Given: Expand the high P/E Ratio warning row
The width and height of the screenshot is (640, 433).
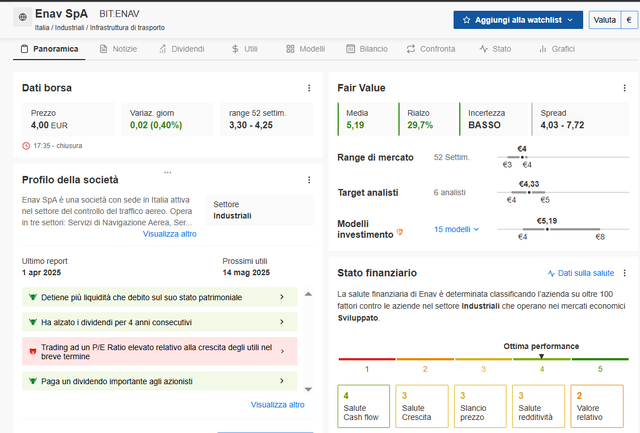Looking at the screenshot, I should 160,351.
